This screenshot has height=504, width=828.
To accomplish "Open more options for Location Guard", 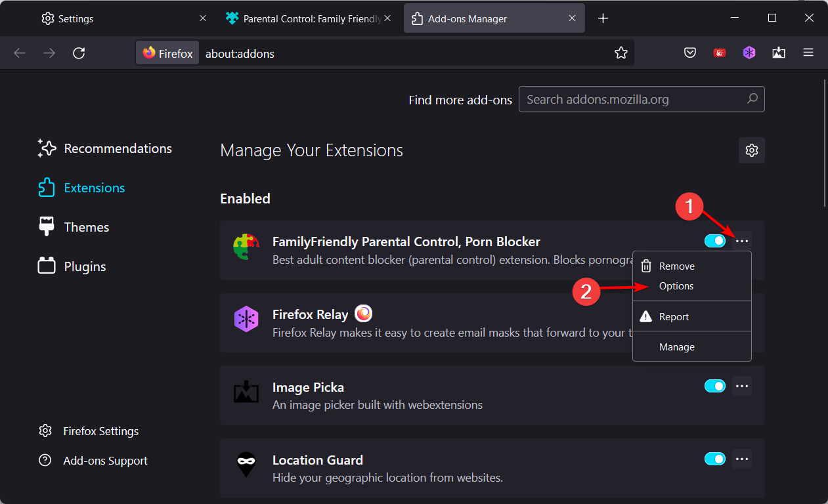I will [742, 459].
